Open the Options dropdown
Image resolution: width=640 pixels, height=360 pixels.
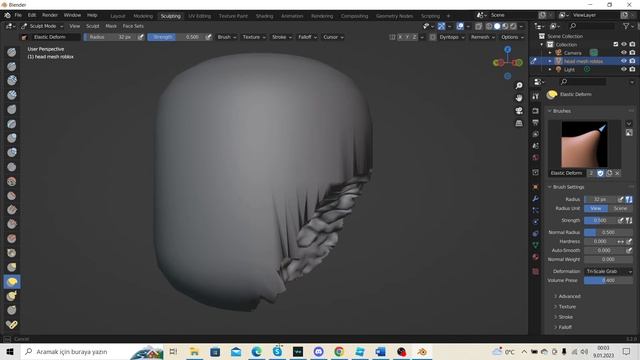[512, 37]
